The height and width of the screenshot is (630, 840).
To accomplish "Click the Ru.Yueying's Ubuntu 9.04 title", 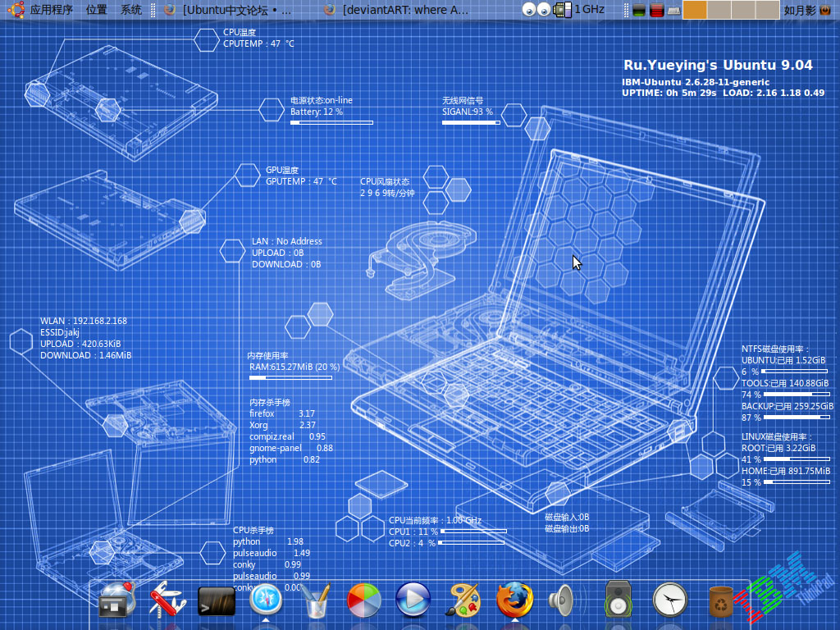I will coord(718,66).
